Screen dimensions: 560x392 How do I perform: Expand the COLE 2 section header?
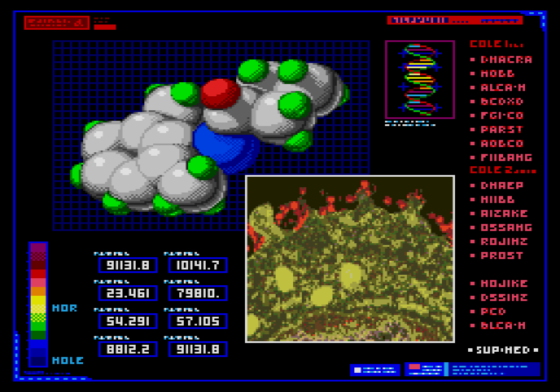tap(502, 170)
